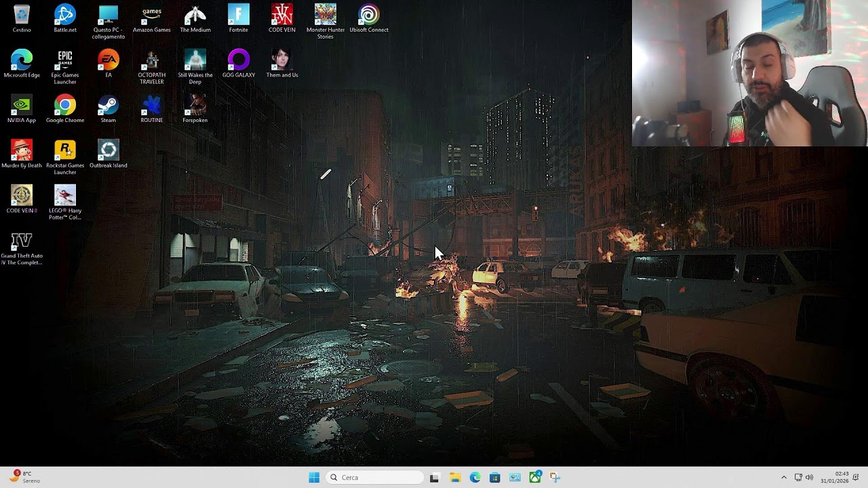Open the Snipping Tool on the taskbar
Viewport: 868px width, 488px height.
(555, 478)
